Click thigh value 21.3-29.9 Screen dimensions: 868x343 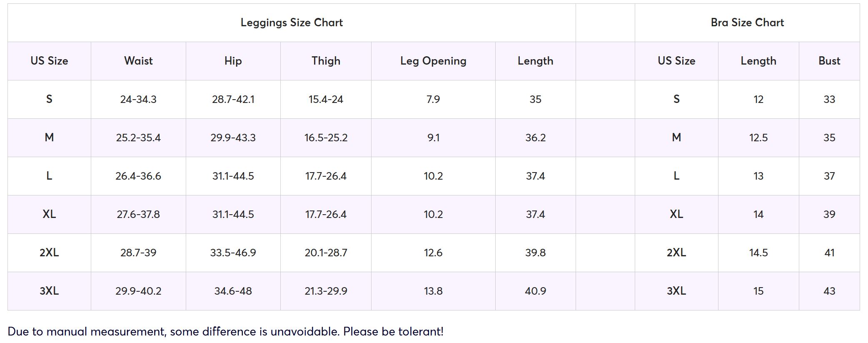326,291
